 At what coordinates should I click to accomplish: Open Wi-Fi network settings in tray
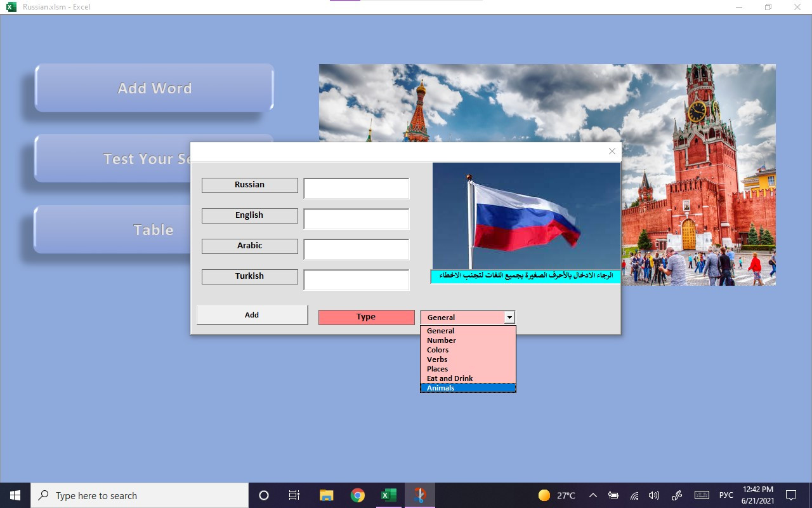pyautogui.click(x=634, y=495)
